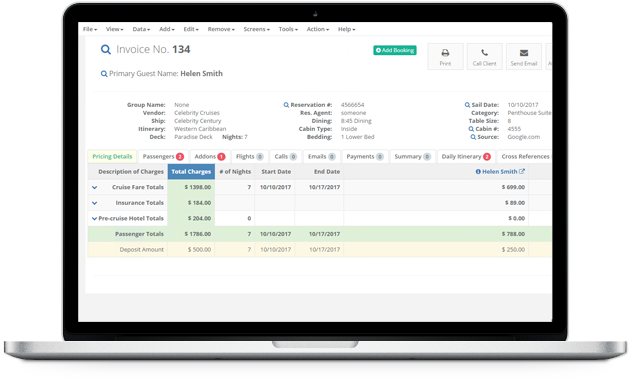The height and width of the screenshot is (378, 632).
Task: Open the Tools dropdown menu
Action: click(288, 29)
